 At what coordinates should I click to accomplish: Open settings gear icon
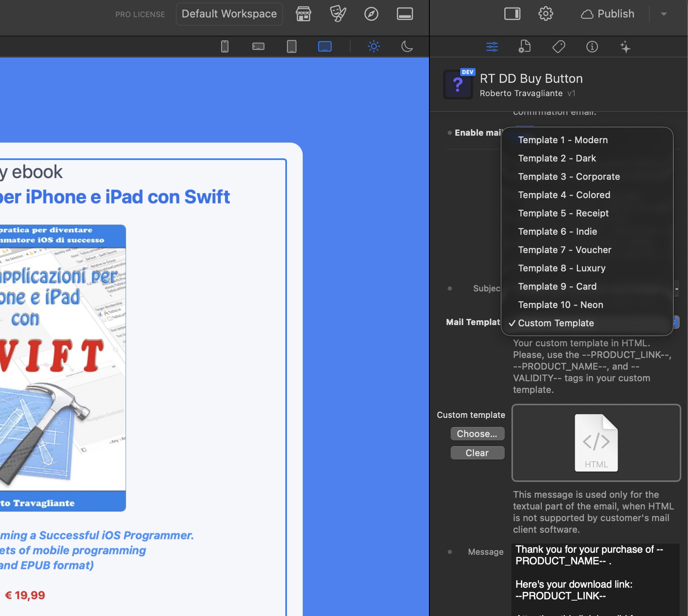point(546,14)
